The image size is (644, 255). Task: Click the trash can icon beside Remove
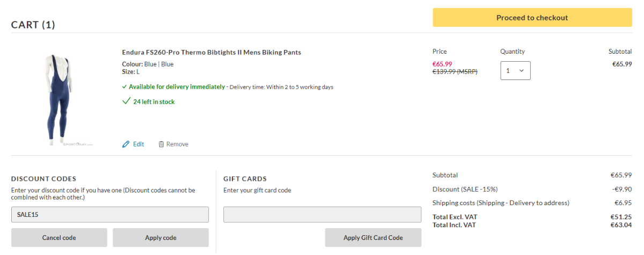pos(161,144)
